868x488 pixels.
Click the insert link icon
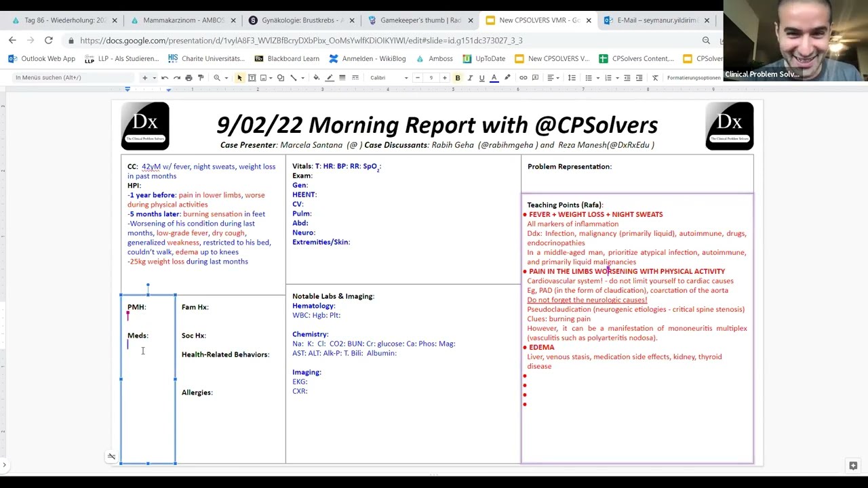click(523, 78)
